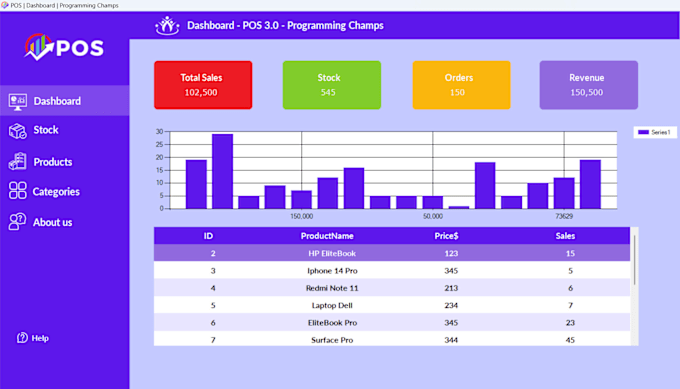Click the POS logo in sidebar
Screen dimensions: 680x389
click(64, 47)
